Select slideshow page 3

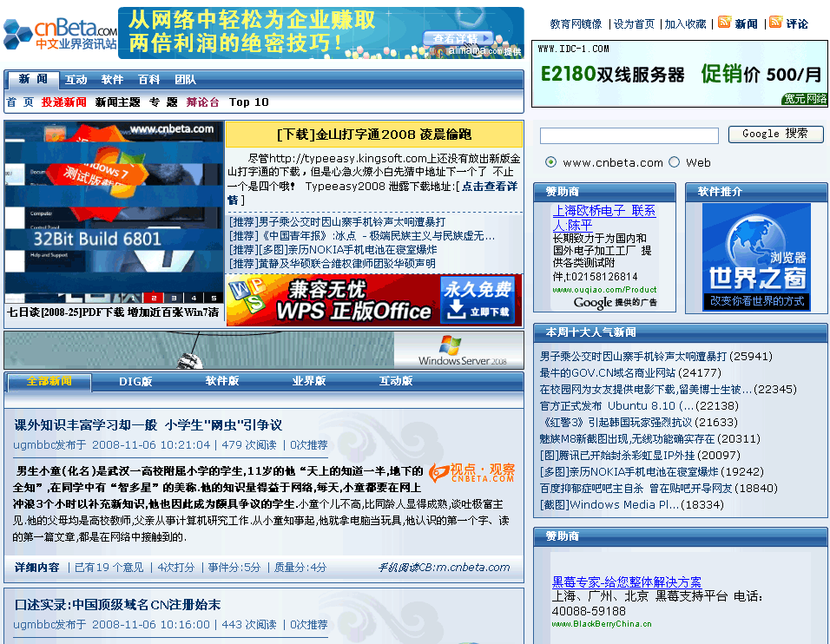(174, 299)
